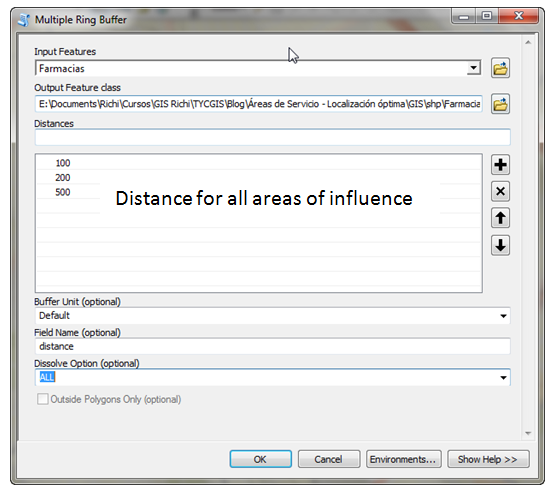Screen dimensions: 553x491
Task: Browse for Input Features folder icon
Action: pyautogui.click(x=500, y=68)
